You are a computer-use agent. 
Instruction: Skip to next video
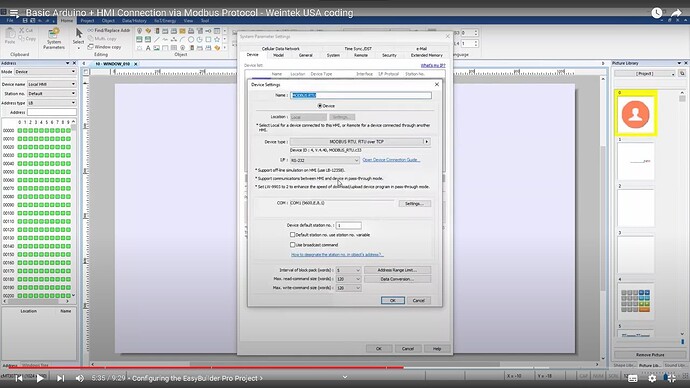[x=61, y=378]
